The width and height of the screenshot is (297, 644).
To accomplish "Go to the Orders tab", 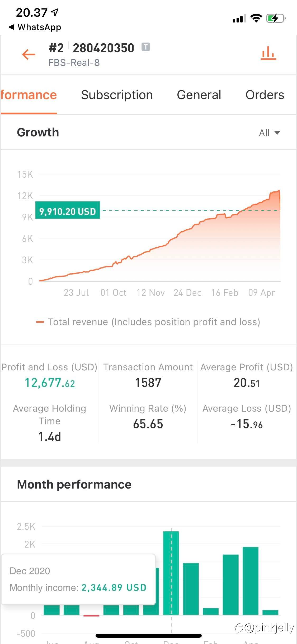I will pos(265,95).
